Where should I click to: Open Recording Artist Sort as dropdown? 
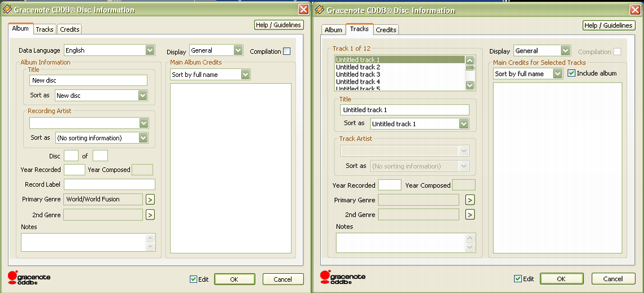143,138
